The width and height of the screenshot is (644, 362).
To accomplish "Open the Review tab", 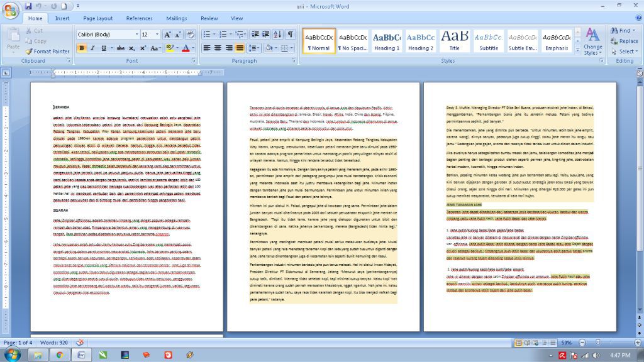I will (209, 18).
